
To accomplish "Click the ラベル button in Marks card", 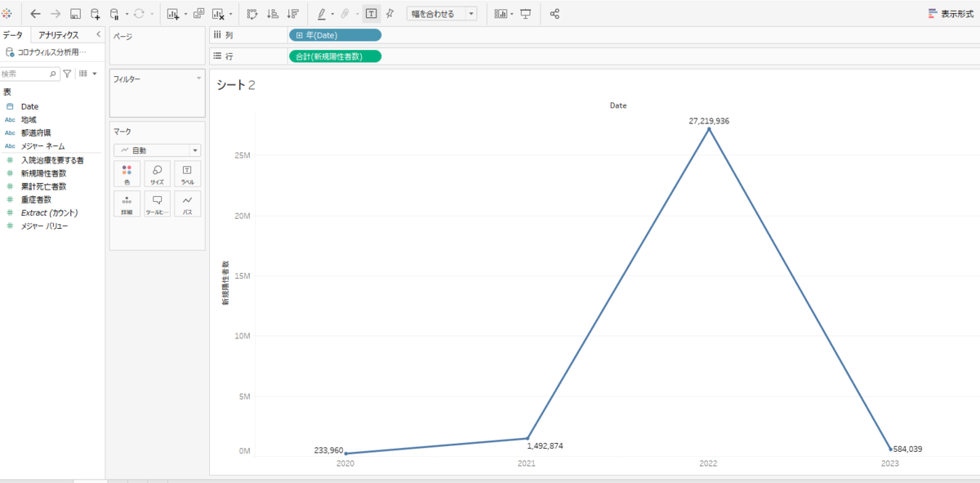I will pyautogui.click(x=188, y=174).
